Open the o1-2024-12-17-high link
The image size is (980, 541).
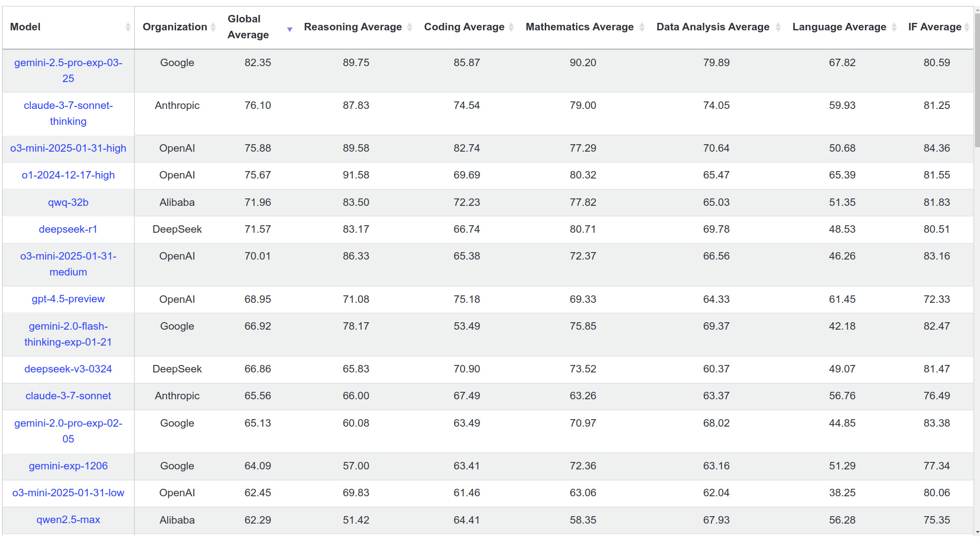tap(68, 175)
